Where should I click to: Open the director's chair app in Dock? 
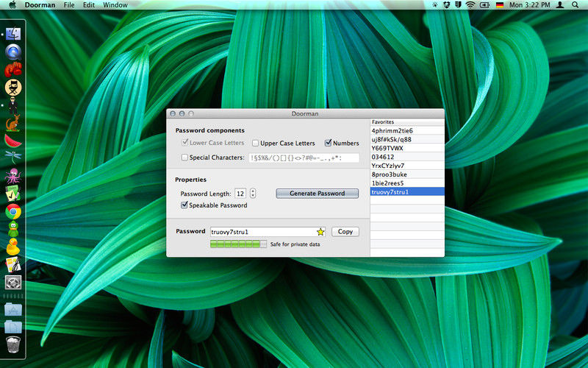tap(13, 88)
